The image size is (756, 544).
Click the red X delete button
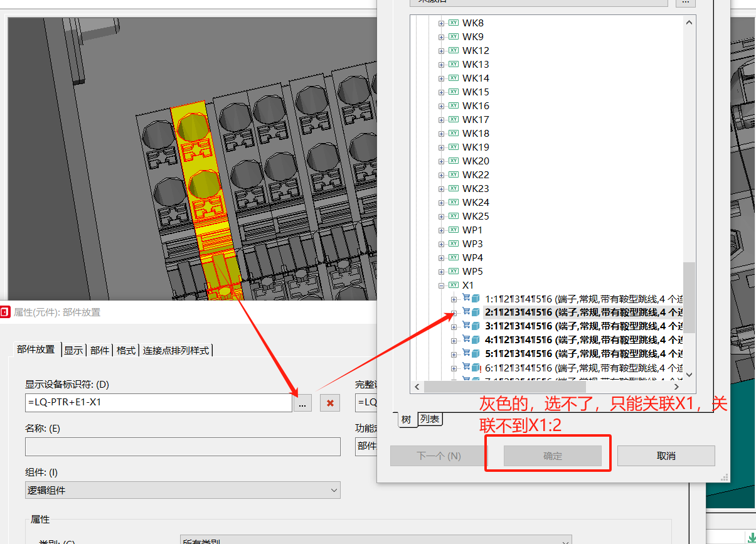pyautogui.click(x=330, y=403)
